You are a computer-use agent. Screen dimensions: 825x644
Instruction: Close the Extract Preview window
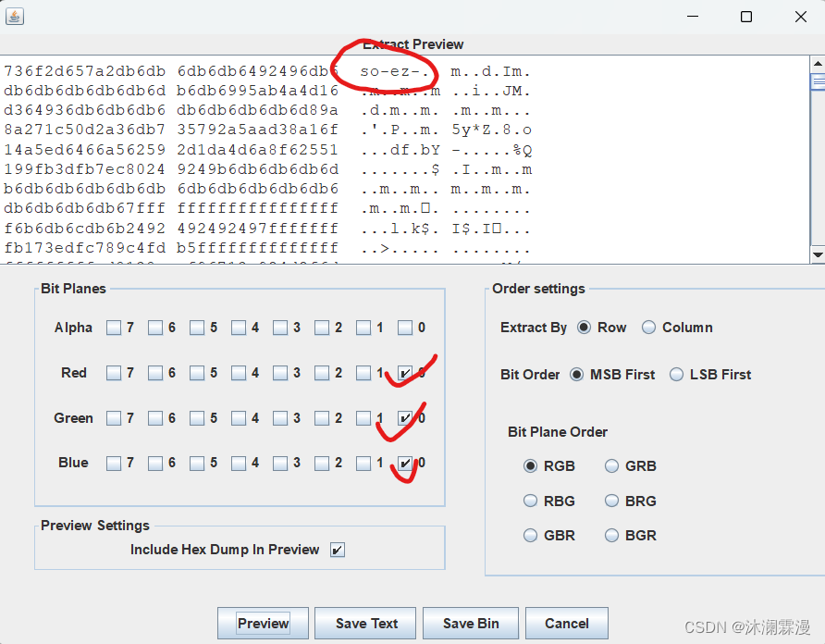tap(801, 17)
